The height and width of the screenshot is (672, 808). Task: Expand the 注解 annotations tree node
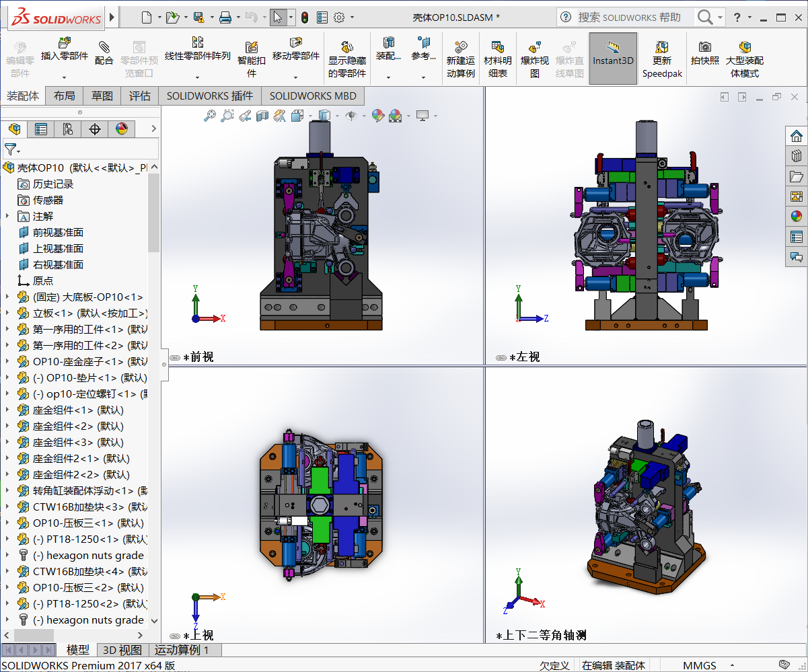(7, 216)
